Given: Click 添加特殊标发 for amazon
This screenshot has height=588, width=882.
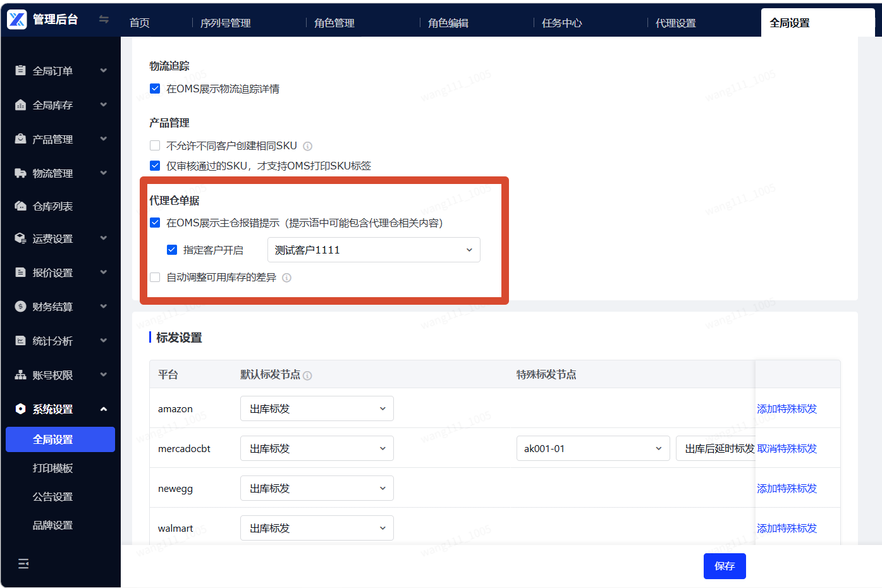Looking at the screenshot, I should pos(787,408).
